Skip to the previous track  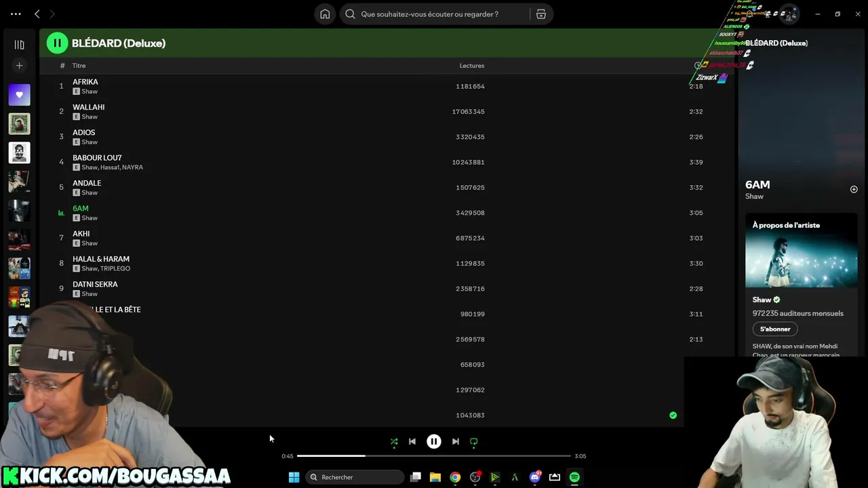click(412, 442)
